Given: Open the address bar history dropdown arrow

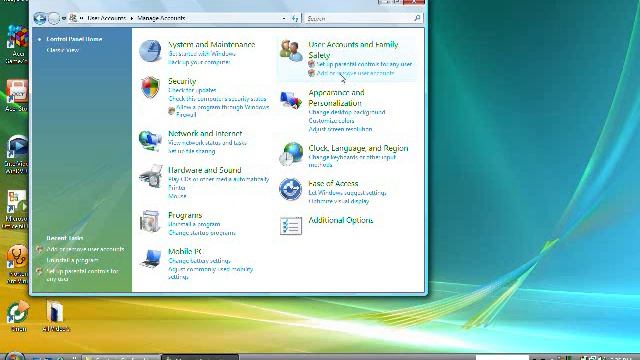Looking at the screenshot, I should point(284,18).
